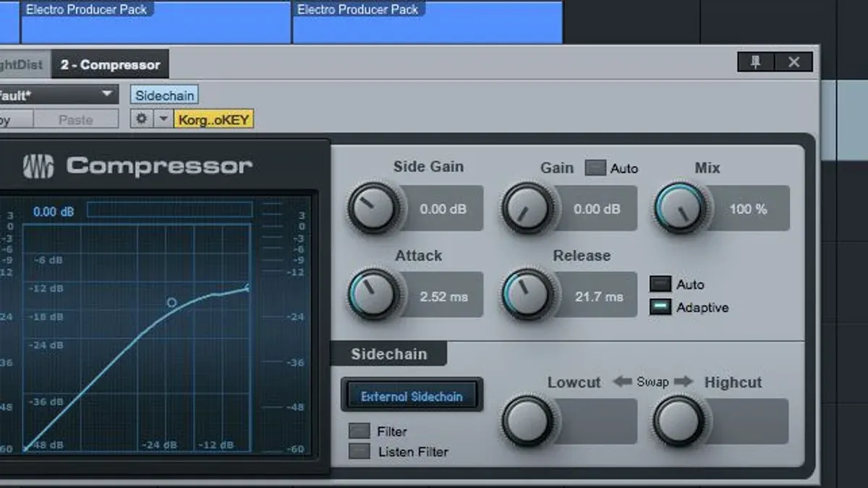The width and height of the screenshot is (868, 488).
Task: Click the gain reduction meter bar
Action: [x=170, y=210]
